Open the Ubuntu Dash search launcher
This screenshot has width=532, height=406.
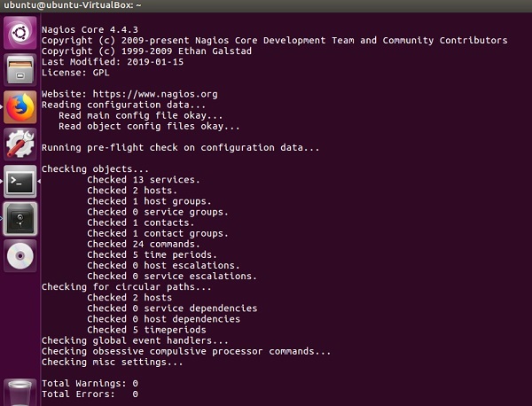20,33
